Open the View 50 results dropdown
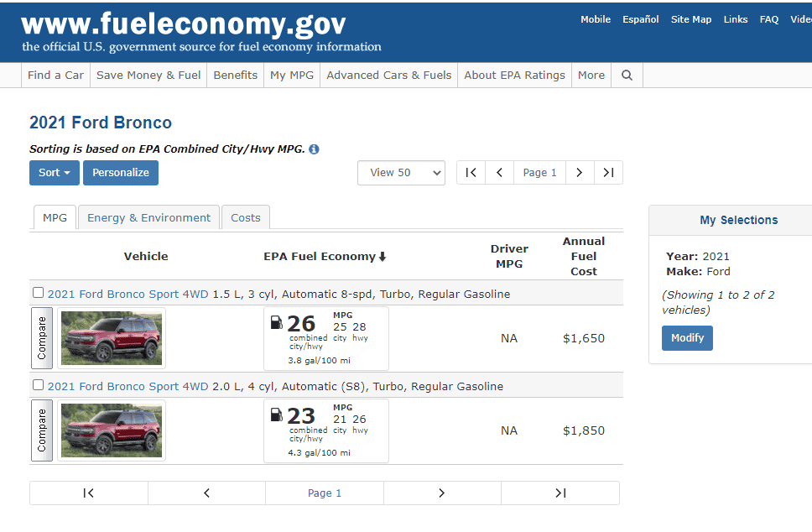812x532 pixels. [401, 173]
